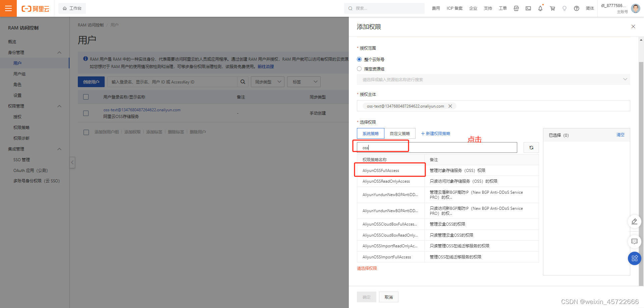The height and width of the screenshot is (308, 644).
Task: Close the 添加权限 panel
Action: coord(633,26)
